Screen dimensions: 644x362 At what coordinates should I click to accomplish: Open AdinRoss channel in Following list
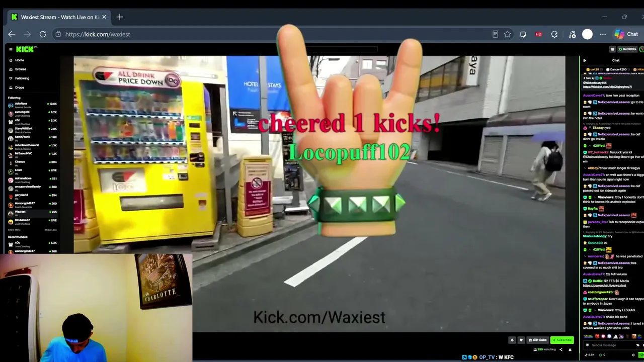coord(32,105)
